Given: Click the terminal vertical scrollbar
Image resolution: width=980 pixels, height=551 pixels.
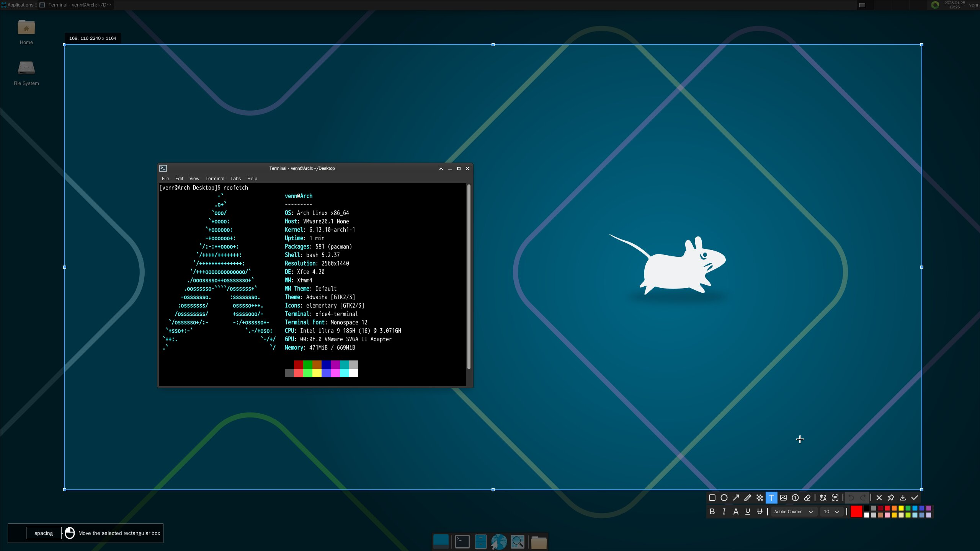Looking at the screenshot, I should coord(469,277).
